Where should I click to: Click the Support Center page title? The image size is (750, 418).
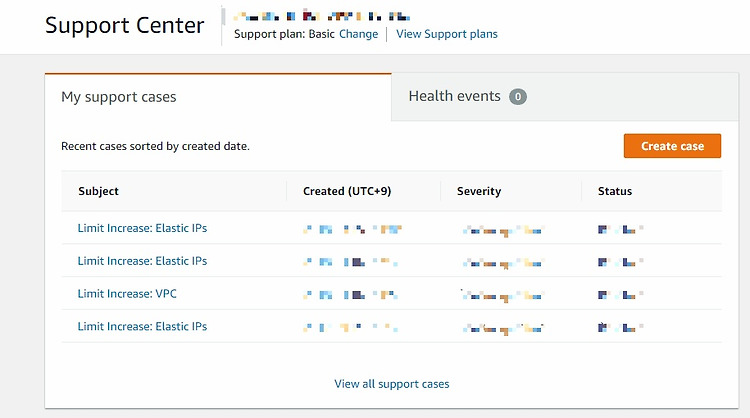click(x=124, y=25)
